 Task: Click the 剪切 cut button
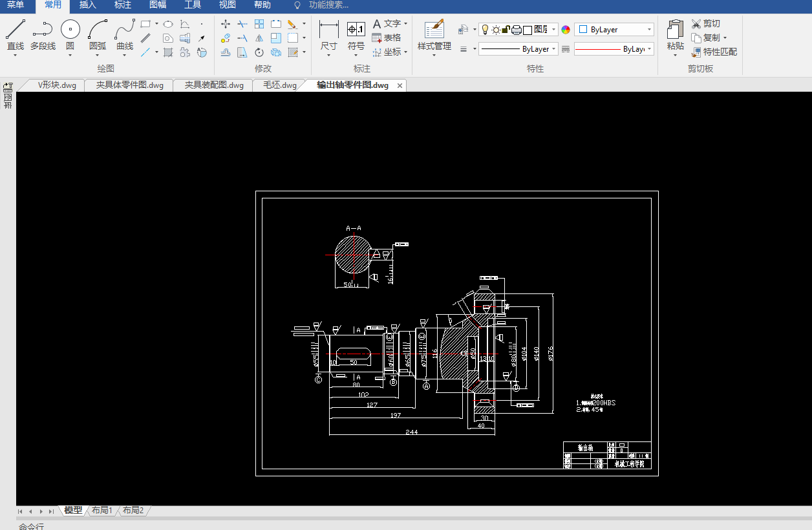coord(706,24)
